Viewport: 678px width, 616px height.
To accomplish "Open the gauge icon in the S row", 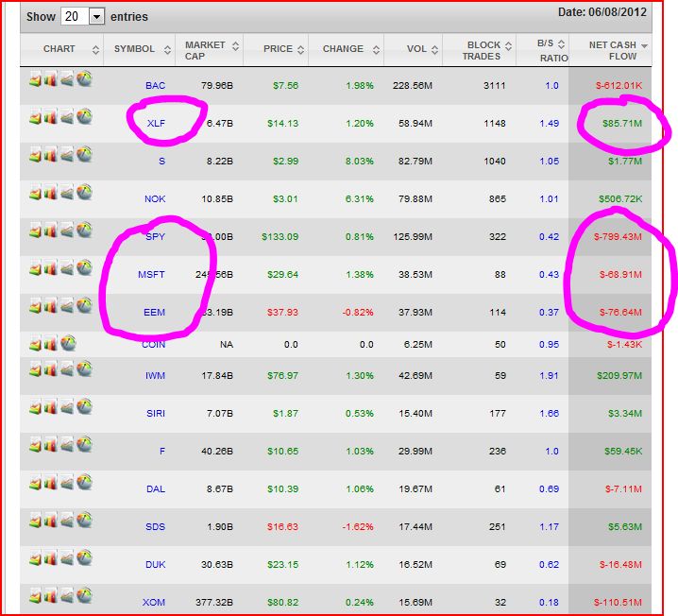I will [84, 154].
